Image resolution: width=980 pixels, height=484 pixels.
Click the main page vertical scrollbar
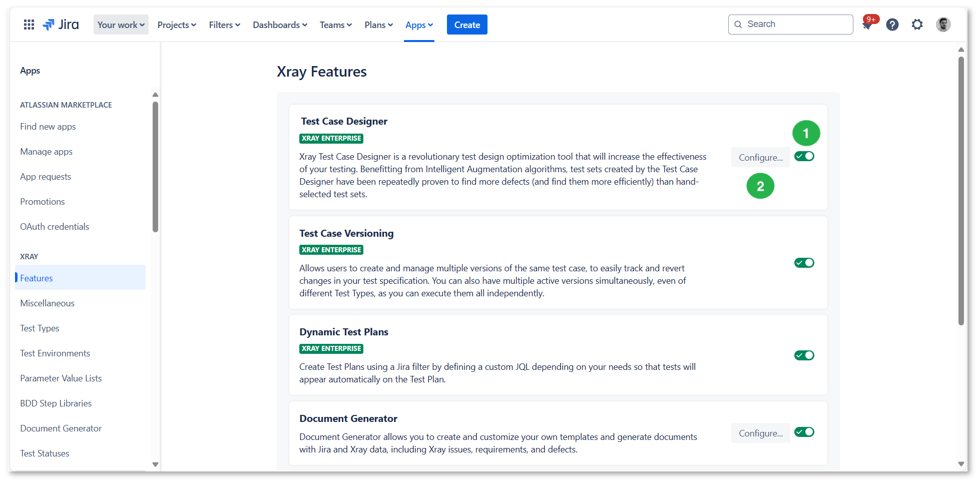(x=961, y=191)
